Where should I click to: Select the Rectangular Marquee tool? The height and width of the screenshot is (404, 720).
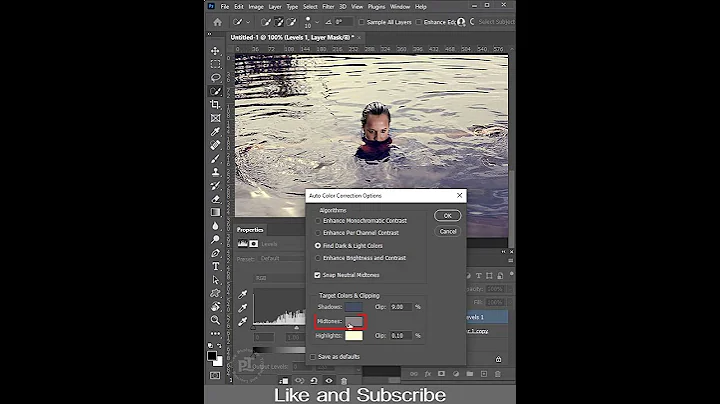tap(215, 64)
